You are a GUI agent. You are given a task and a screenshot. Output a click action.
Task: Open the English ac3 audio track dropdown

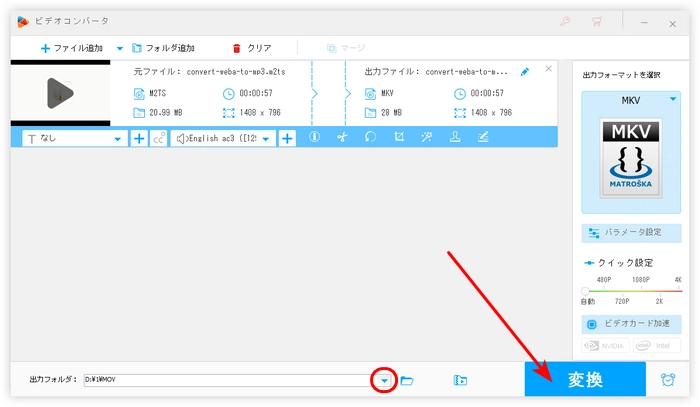pos(223,139)
